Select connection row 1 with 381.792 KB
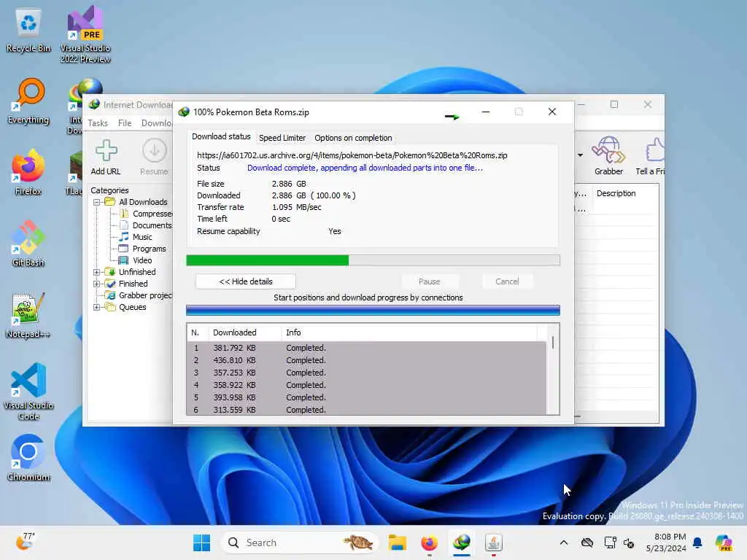 [x=366, y=348]
